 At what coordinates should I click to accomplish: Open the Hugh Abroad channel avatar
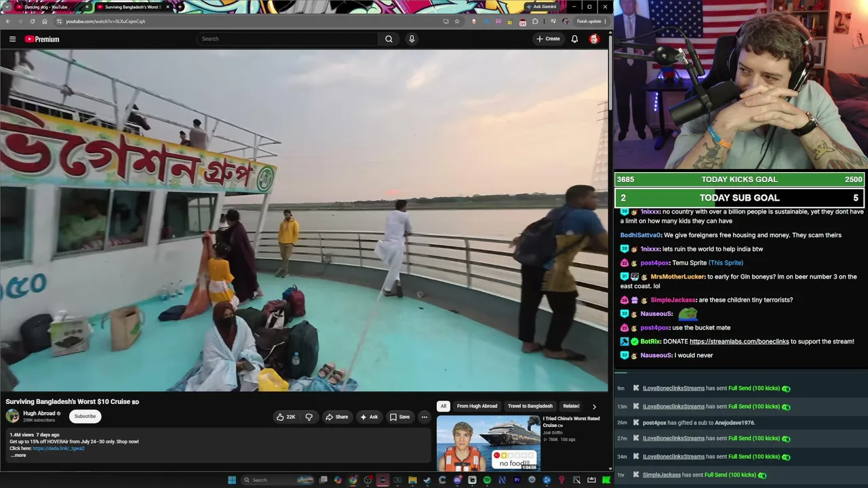(13, 416)
